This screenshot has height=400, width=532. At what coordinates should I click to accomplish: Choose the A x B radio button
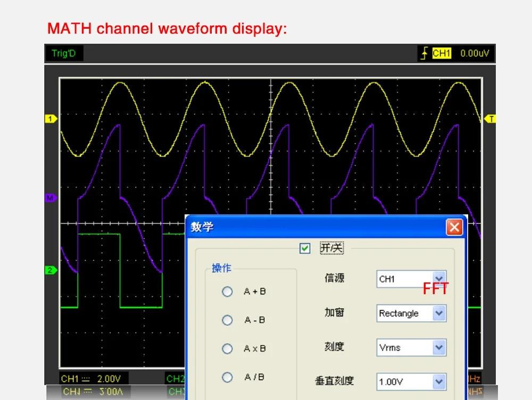[x=227, y=349]
